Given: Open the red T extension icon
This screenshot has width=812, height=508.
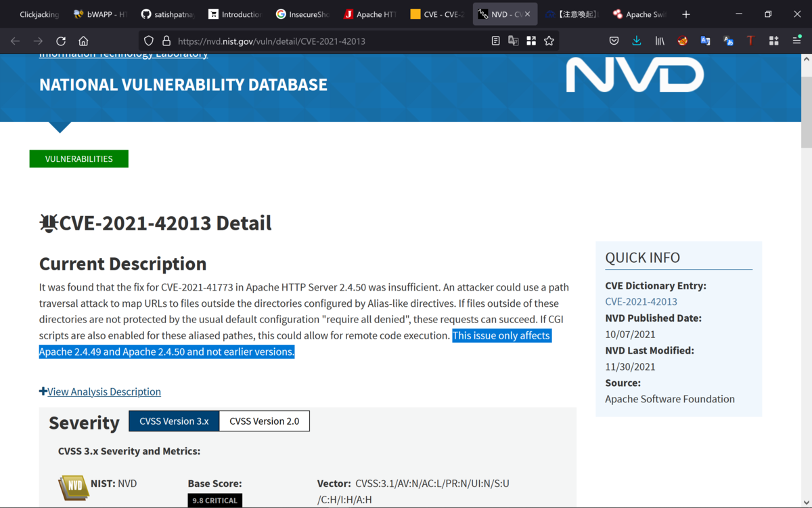Looking at the screenshot, I should tap(750, 41).
